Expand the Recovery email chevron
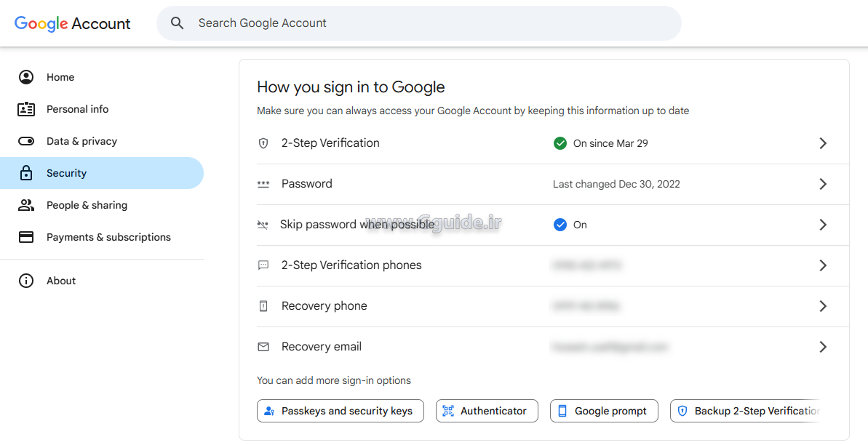The image size is (868, 445). [823, 347]
